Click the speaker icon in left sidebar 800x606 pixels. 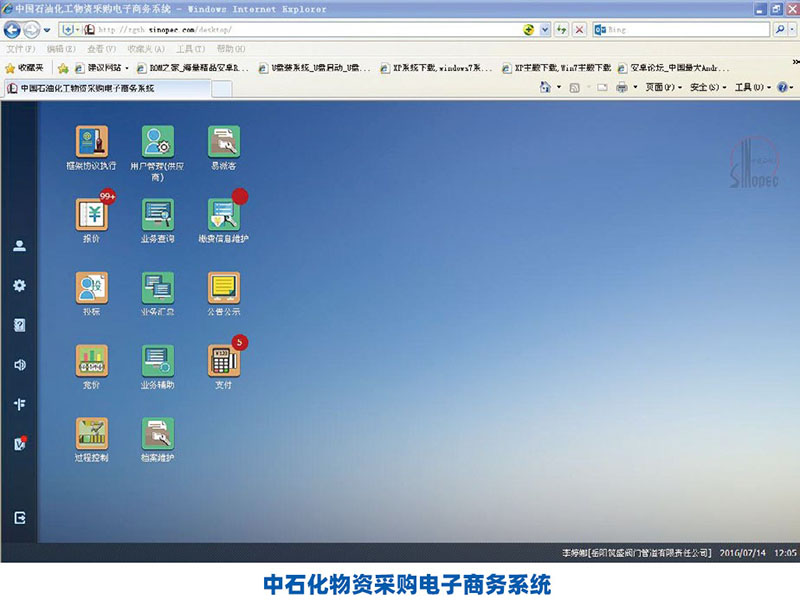pos(19,365)
